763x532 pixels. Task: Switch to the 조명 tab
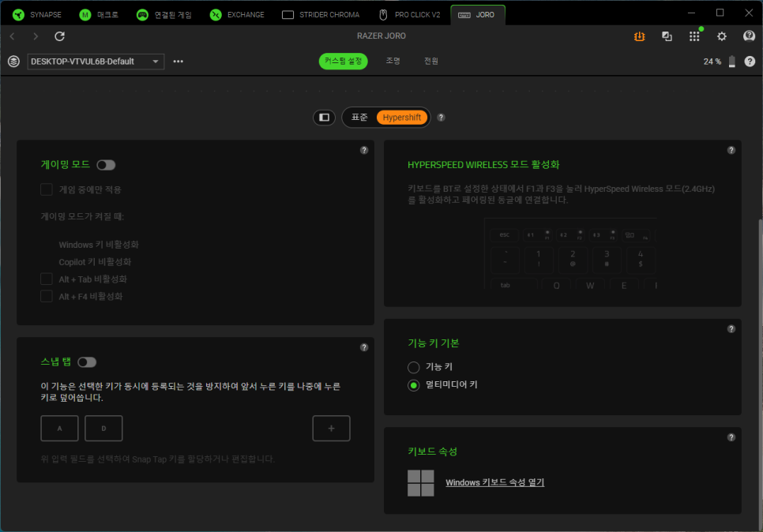click(x=393, y=62)
